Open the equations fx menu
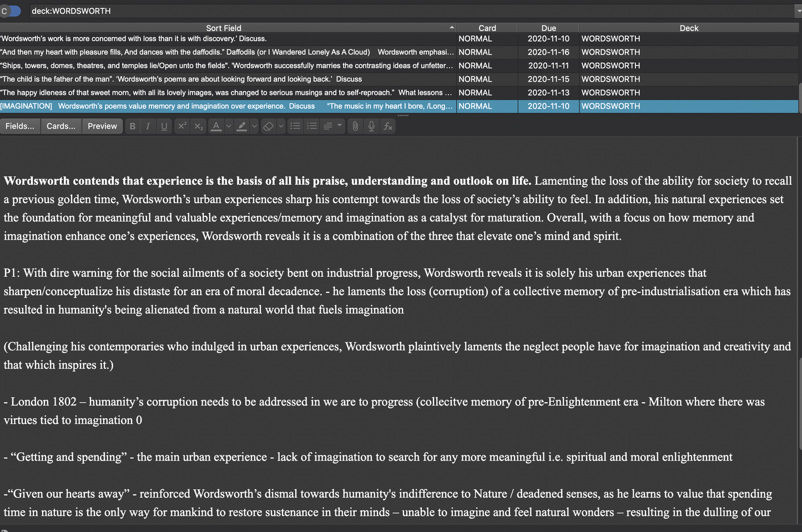 click(x=388, y=126)
